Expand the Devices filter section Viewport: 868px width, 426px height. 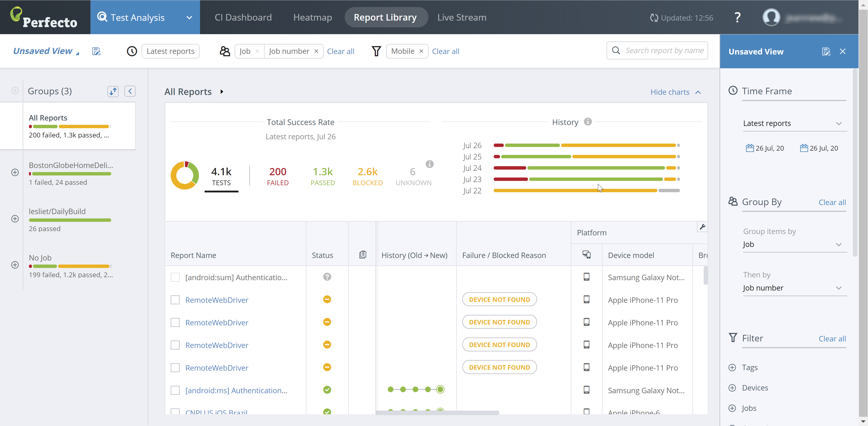coord(732,388)
